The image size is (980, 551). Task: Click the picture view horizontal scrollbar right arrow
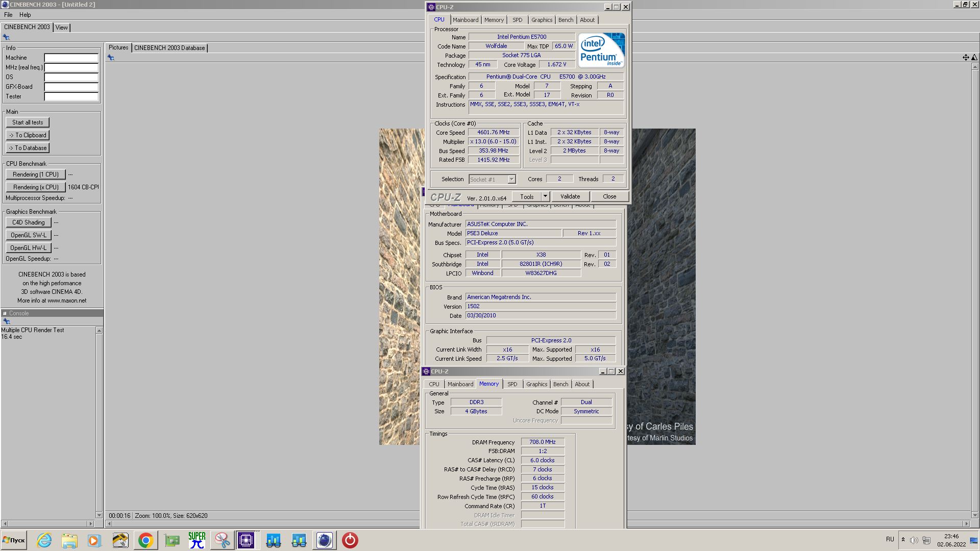click(x=966, y=523)
